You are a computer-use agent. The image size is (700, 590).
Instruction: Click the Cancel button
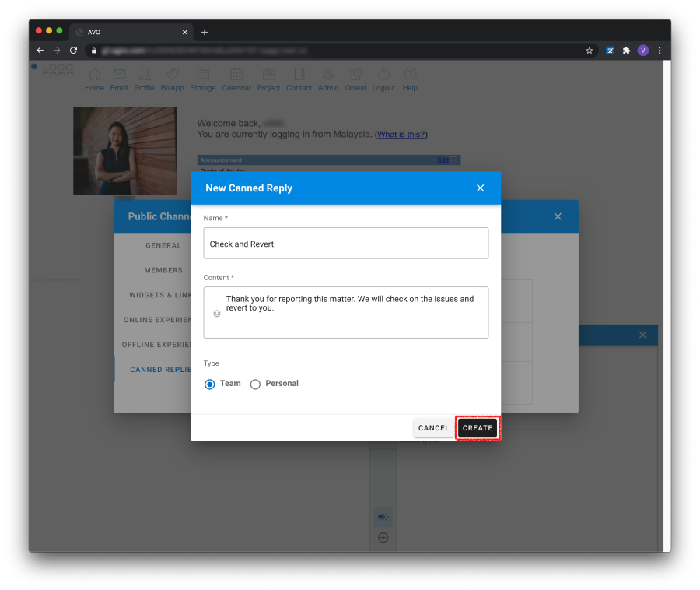[433, 428]
